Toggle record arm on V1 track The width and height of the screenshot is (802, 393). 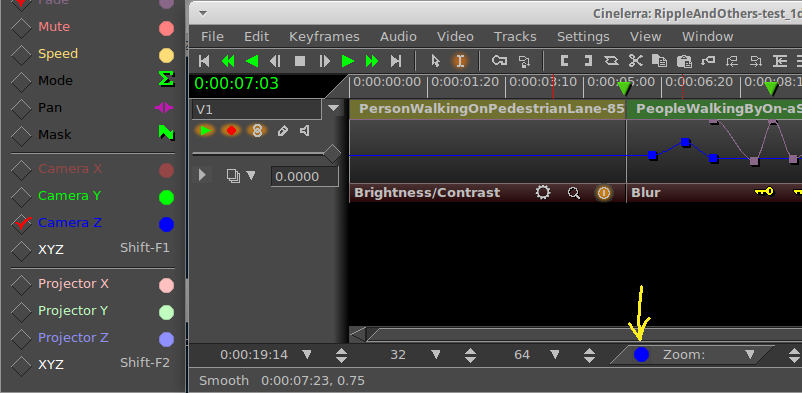(231, 131)
